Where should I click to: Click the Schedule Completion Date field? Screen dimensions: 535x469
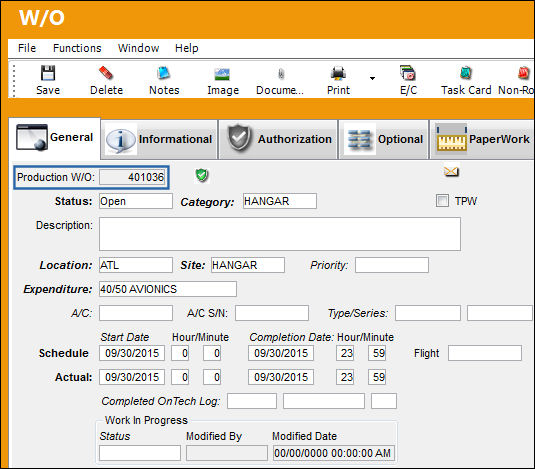point(281,353)
